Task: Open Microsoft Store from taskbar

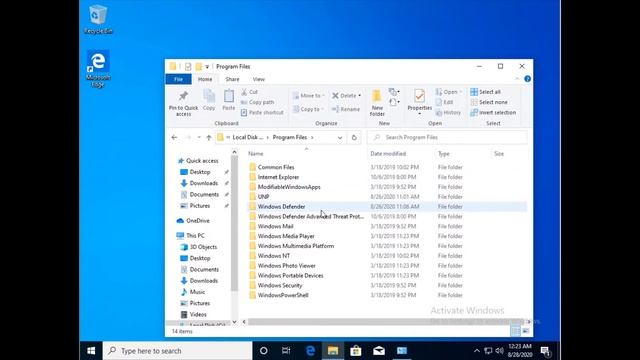Action: [356, 351]
